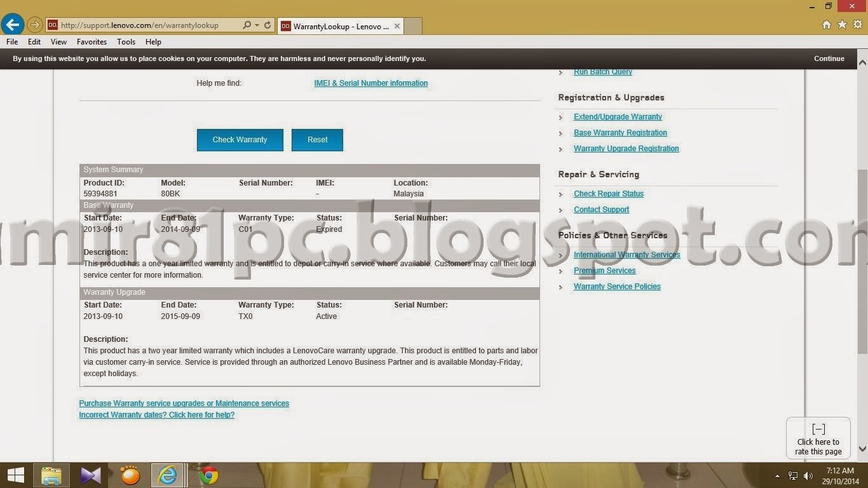Open IMEI & Serial Number information link

(x=370, y=83)
